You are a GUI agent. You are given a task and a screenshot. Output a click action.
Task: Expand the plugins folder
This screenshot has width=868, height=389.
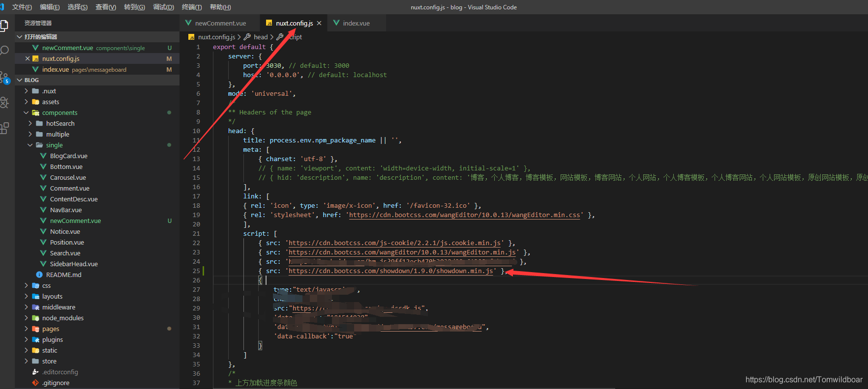pyautogui.click(x=26, y=339)
